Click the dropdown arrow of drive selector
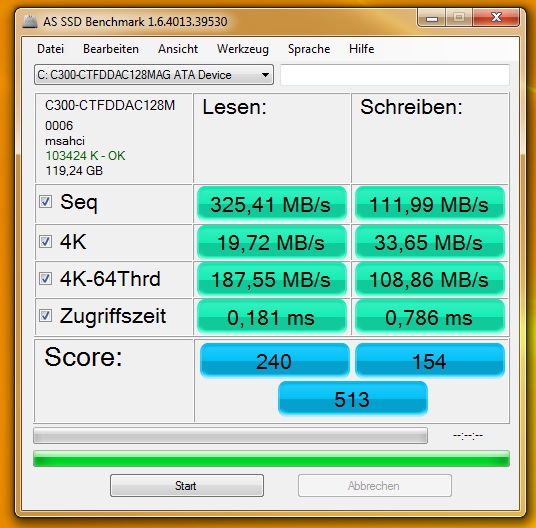Screen dimensions: 536x528 click(265, 75)
